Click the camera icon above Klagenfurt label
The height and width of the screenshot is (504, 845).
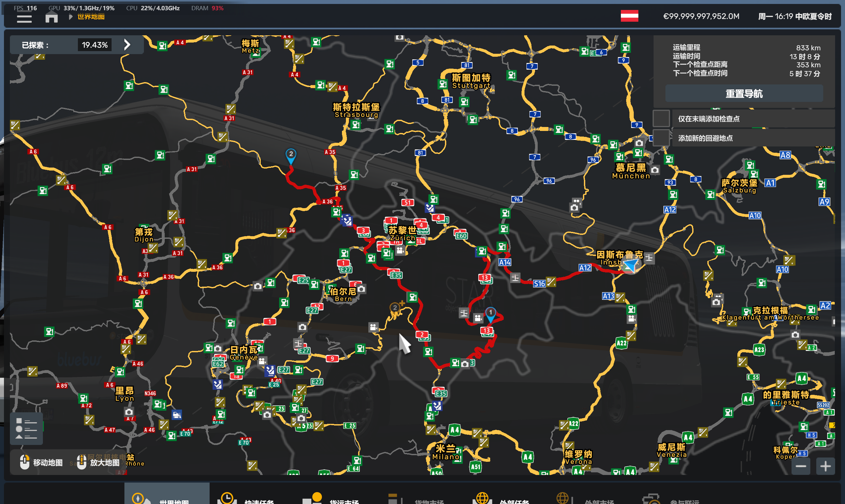click(716, 302)
